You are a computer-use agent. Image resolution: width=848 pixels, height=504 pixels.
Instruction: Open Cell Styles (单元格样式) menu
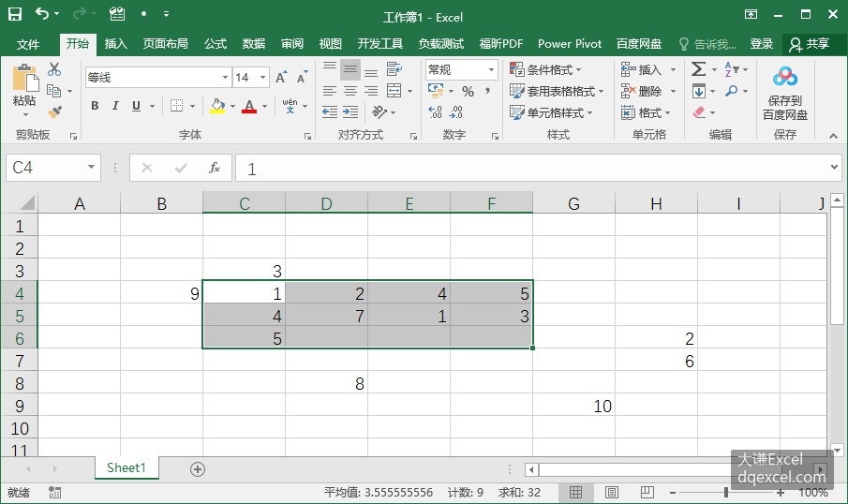[551, 112]
